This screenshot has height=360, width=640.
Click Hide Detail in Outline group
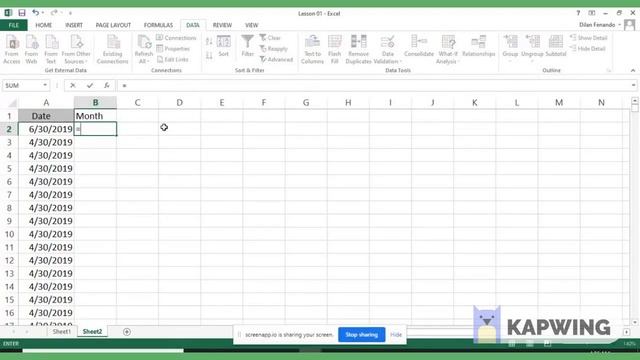pos(588,49)
